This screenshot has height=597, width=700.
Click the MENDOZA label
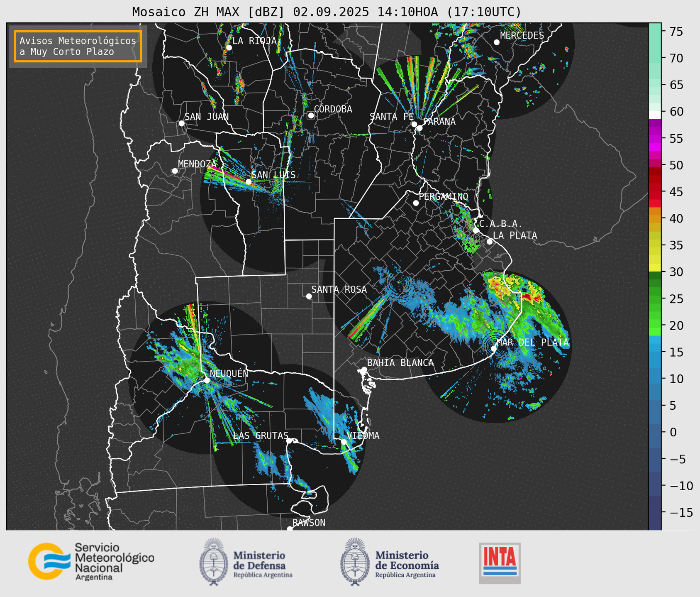pyautogui.click(x=197, y=164)
